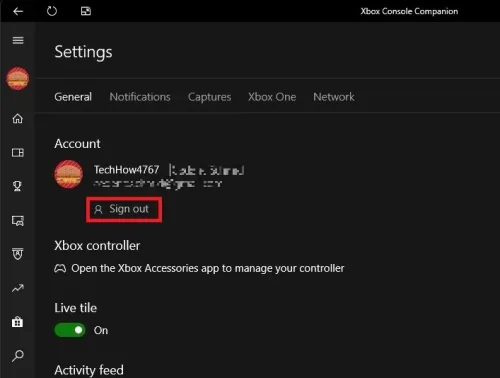This screenshot has width=500, height=378.
Task: Open the Network settings tab
Action: click(x=334, y=97)
